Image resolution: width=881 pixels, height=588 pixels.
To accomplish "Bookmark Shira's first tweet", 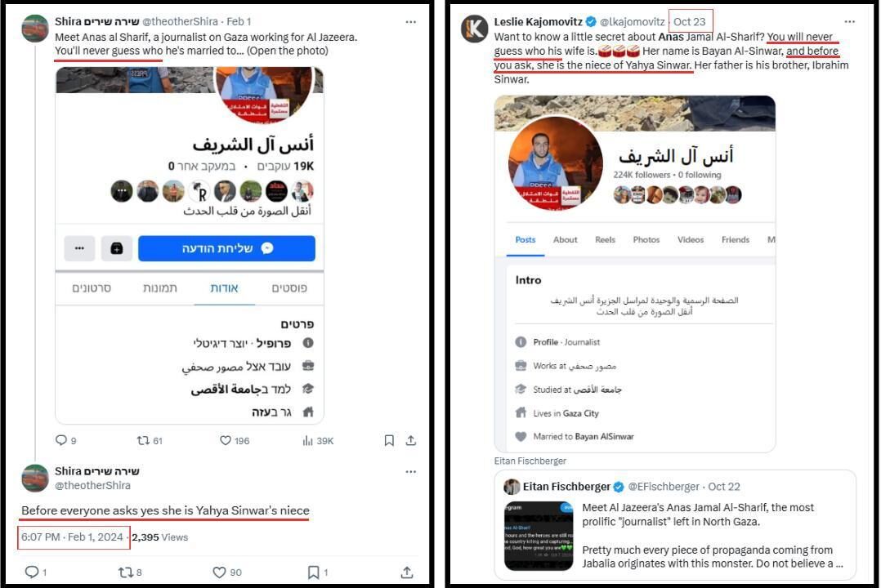I will (389, 440).
